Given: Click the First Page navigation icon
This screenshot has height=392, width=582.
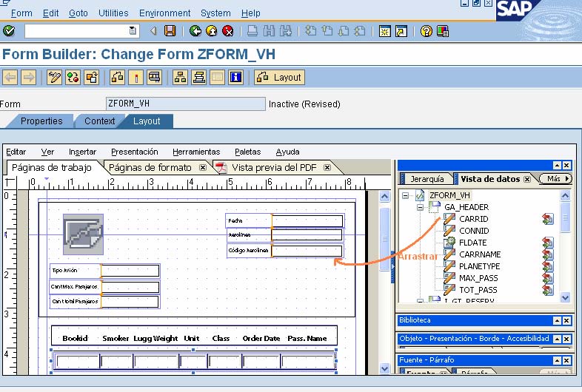Looking at the screenshot, I should pyautogui.click(x=310, y=31).
